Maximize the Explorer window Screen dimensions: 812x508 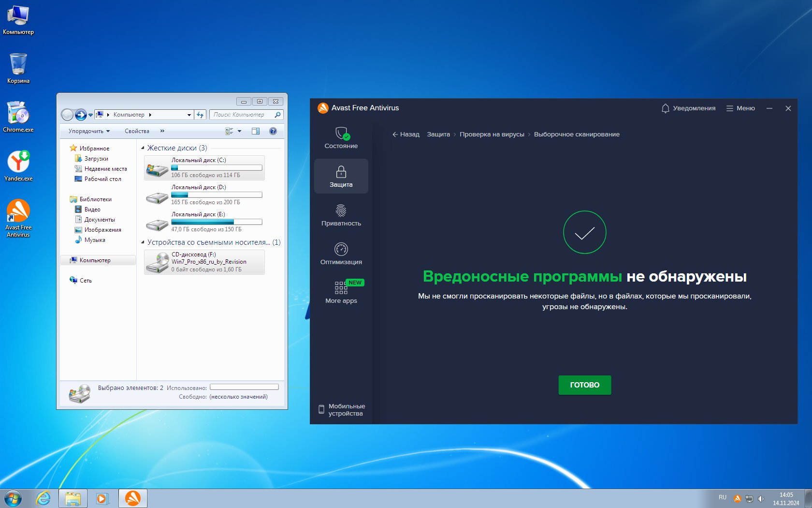pyautogui.click(x=260, y=101)
